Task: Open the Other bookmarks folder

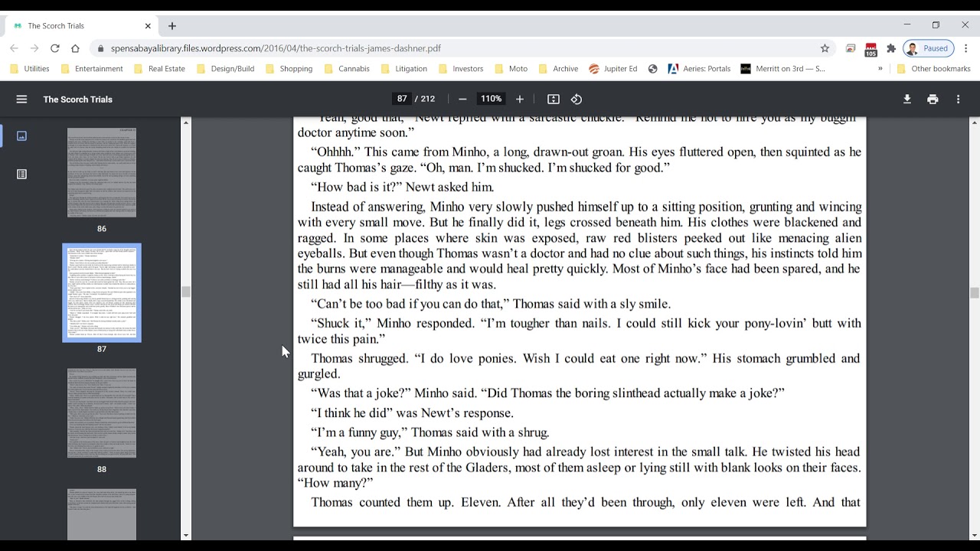Action: pyautogui.click(x=933, y=69)
